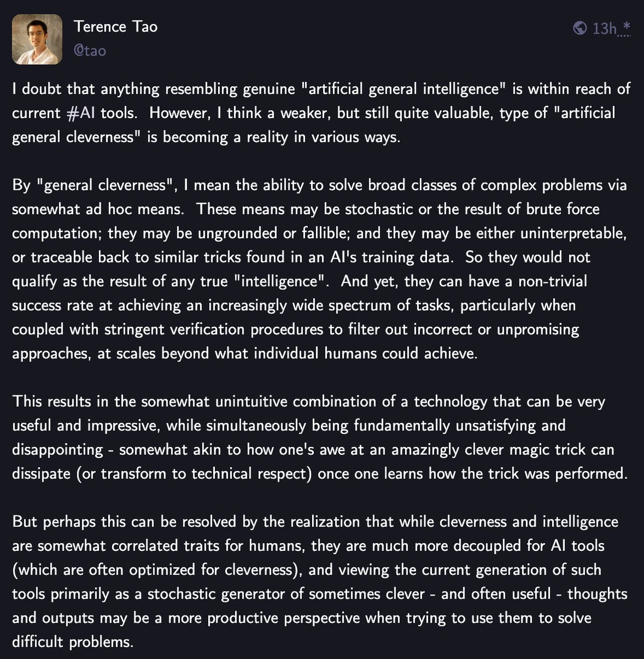Open Terence Tao's profile avatar

tap(36, 39)
